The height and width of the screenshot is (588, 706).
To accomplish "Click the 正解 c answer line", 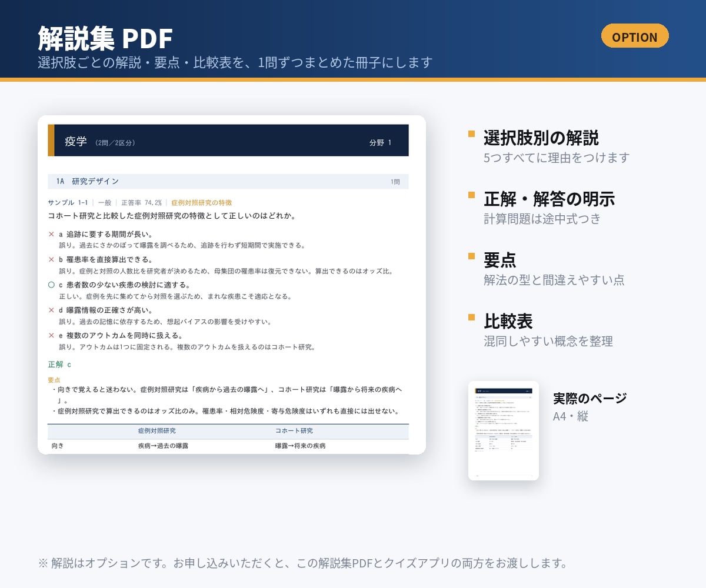I will pos(59,365).
